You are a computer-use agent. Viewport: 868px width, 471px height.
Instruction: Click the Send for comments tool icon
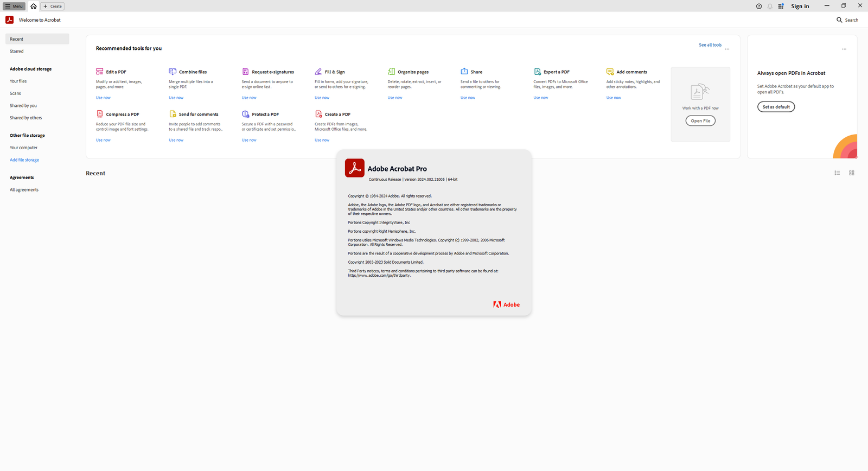click(x=173, y=114)
